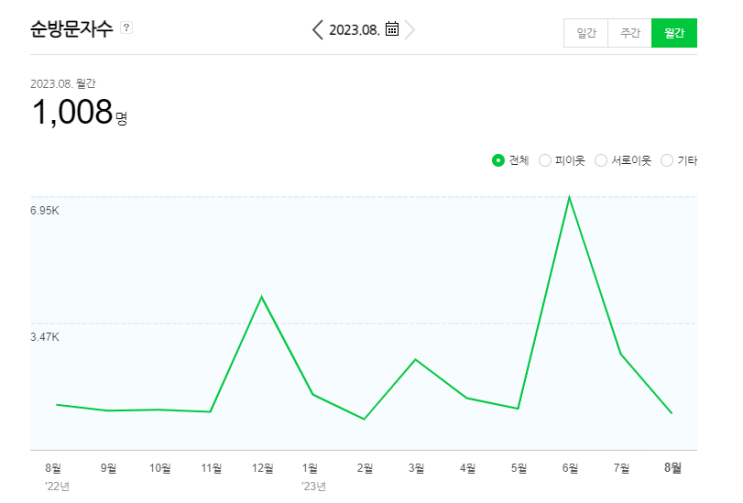Select the 기타 radio button

tap(667, 161)
